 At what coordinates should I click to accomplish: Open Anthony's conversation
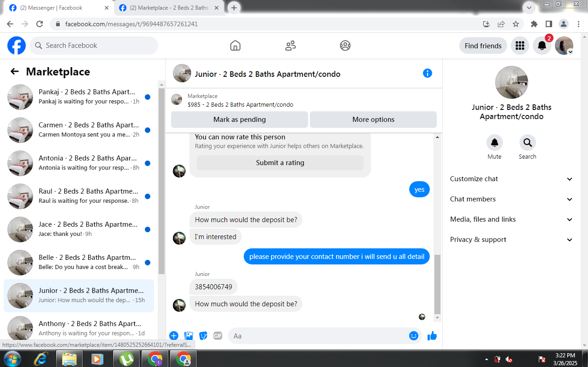point(79,328)
